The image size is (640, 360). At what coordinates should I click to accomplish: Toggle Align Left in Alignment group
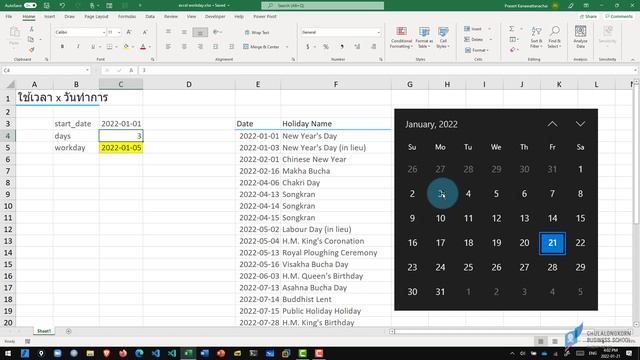tap(168, 47)
